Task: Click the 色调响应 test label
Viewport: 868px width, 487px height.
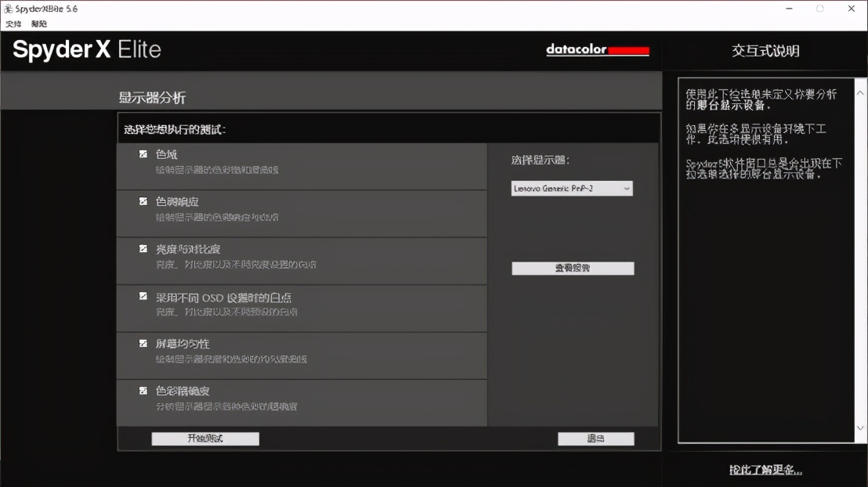Action: (177, 202)
